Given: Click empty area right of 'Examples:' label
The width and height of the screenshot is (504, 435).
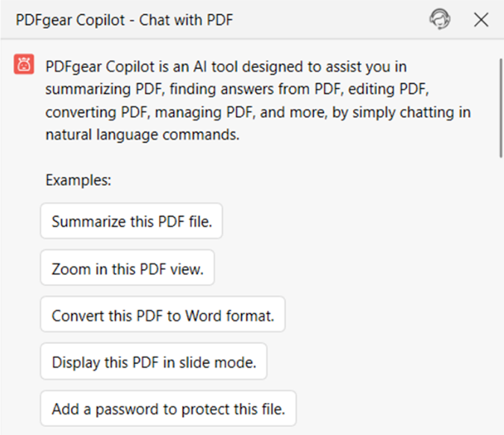Looking at the screenshot, I should [299, 180].
